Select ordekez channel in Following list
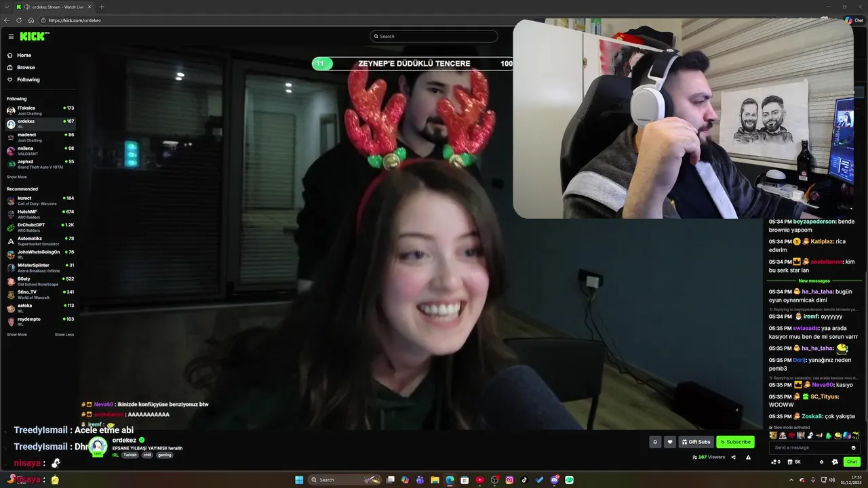The image size is (868, 488). point(41,123)
